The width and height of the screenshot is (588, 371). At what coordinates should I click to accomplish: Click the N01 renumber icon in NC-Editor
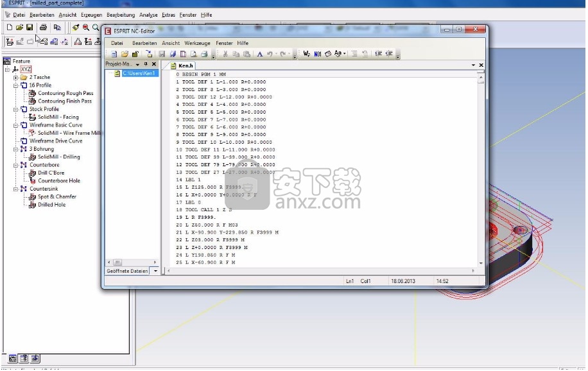click(317, 54)
